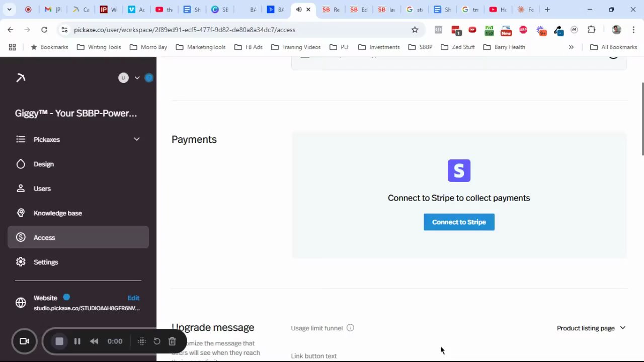The width and height of the screenshot is (644, 362).
Task: Click the browser address bar URL
Action: click(x=185, y=30)
